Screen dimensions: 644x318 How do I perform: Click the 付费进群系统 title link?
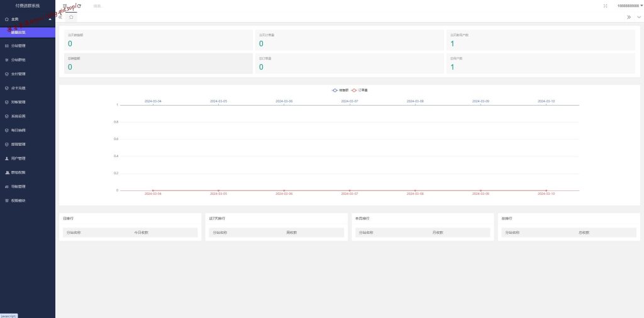(x=28, y=6)
